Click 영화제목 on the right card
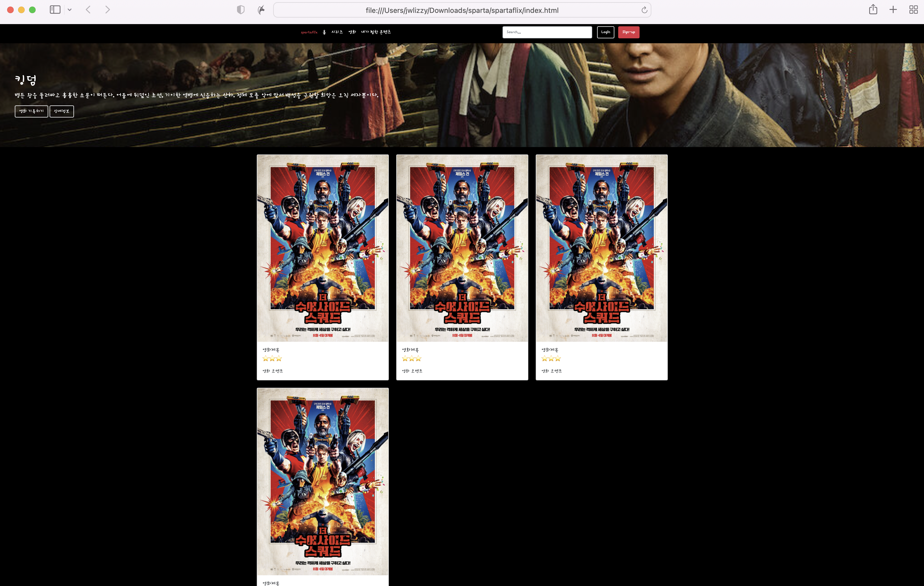This screenshot has width=924, height=586. 550,350
